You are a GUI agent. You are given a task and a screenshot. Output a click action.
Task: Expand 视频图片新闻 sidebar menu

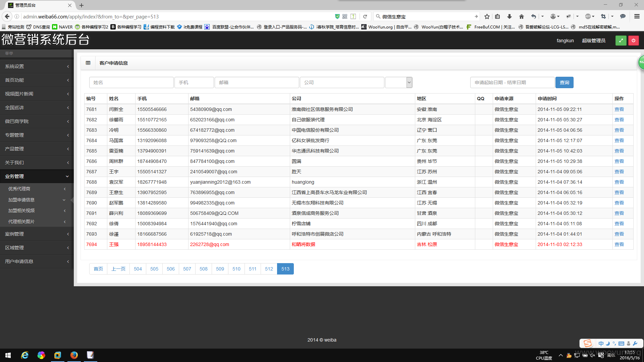[37, 94]
